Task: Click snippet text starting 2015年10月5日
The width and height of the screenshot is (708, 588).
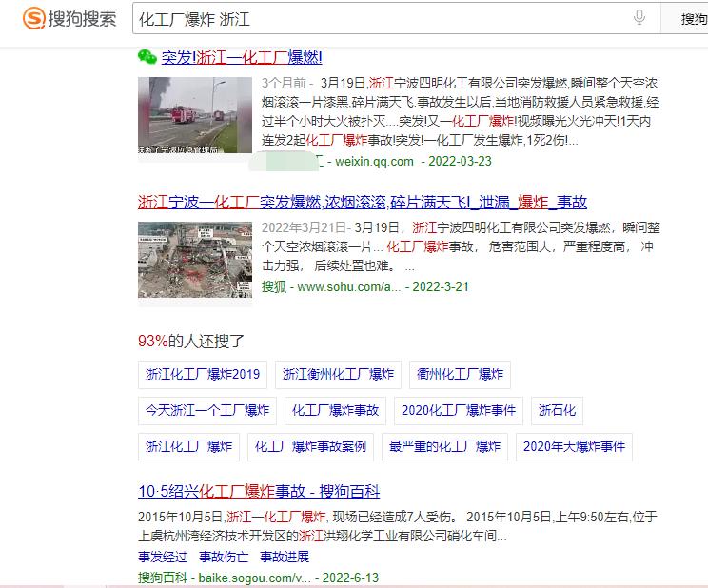Action: [398, 526]
